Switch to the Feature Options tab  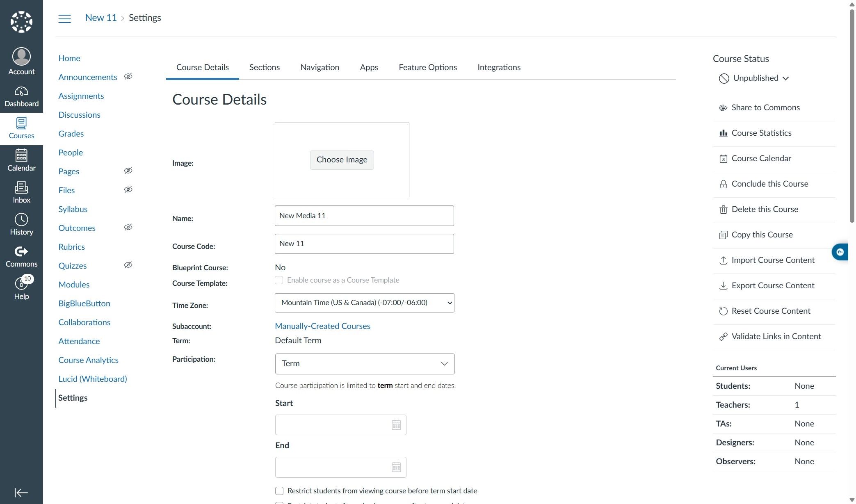[427, 67]
